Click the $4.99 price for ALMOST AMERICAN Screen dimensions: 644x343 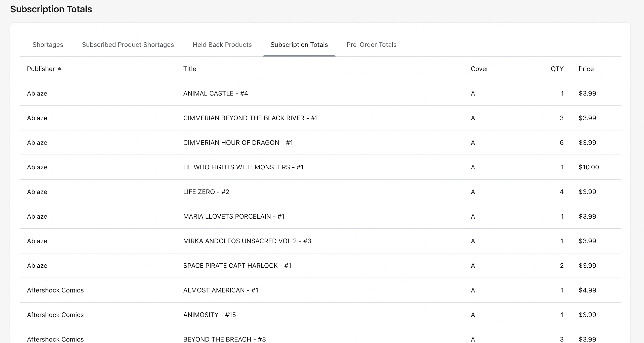(x=587, y=290)
